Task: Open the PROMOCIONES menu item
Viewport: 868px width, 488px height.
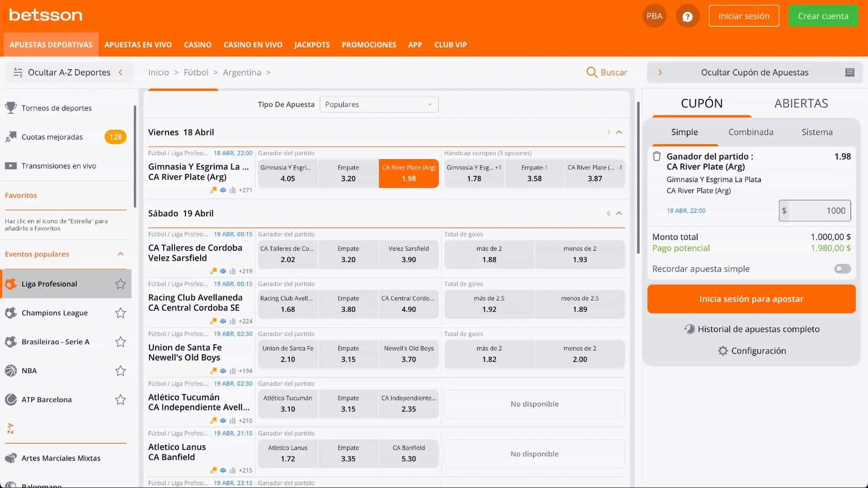Action: 369,45
